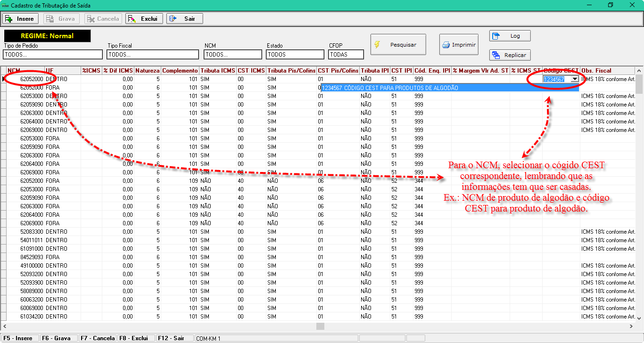Click the Tributa IPI column header

[375, 71]
